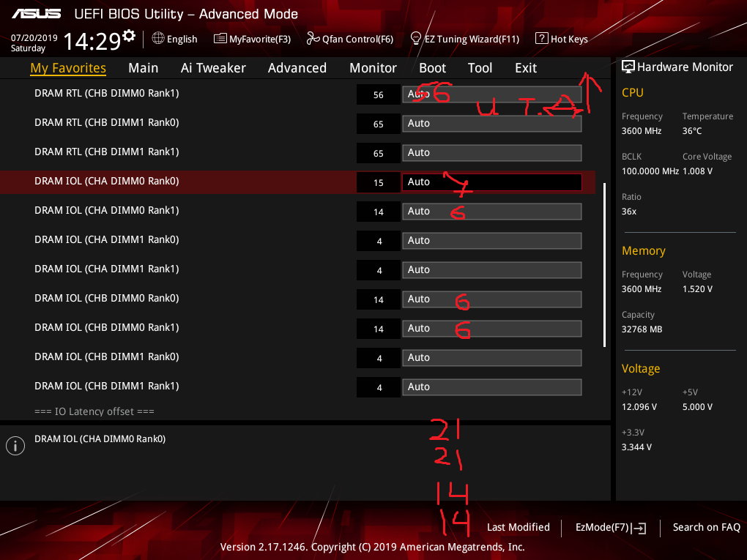This screenshot has width=747, height=560.
Task: Edit DRAM IOL CHB DIMM1 Rank1 field
Action: 491,387
